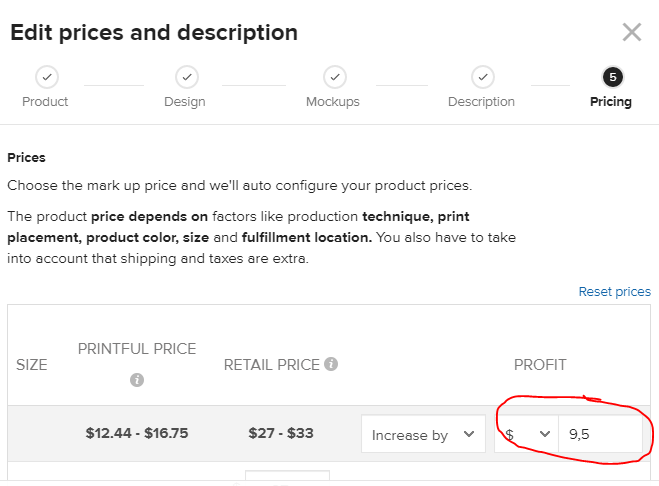Select the Pricing step label
This screenshot has height=486, width=659.
[611, 102]
